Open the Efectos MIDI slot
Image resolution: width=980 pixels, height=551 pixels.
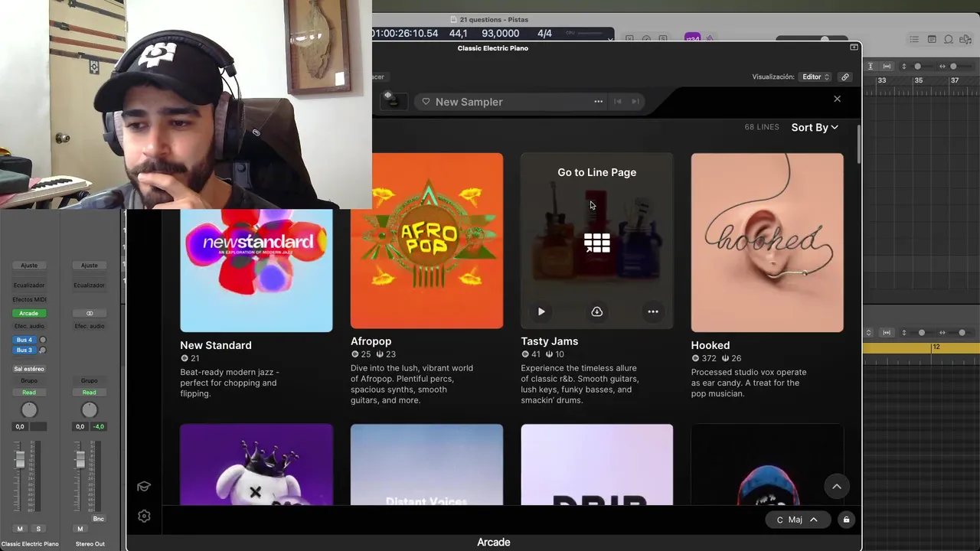(28, 299)
